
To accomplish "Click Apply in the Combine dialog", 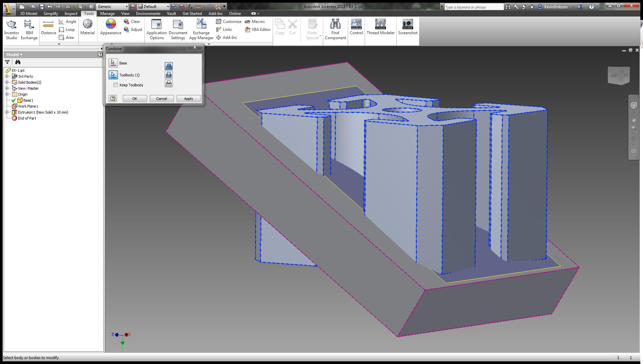I will 188,99.
